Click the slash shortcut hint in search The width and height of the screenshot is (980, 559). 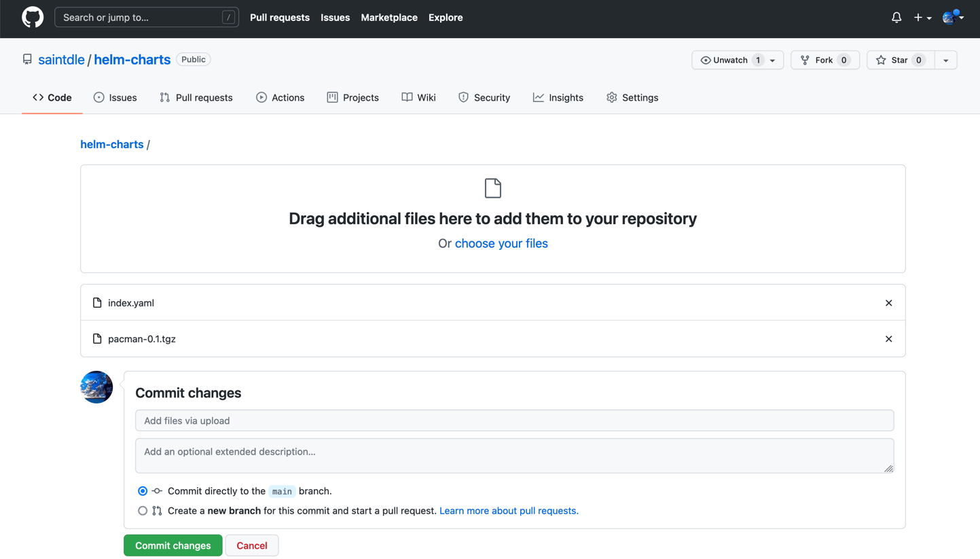coord(228,18)
